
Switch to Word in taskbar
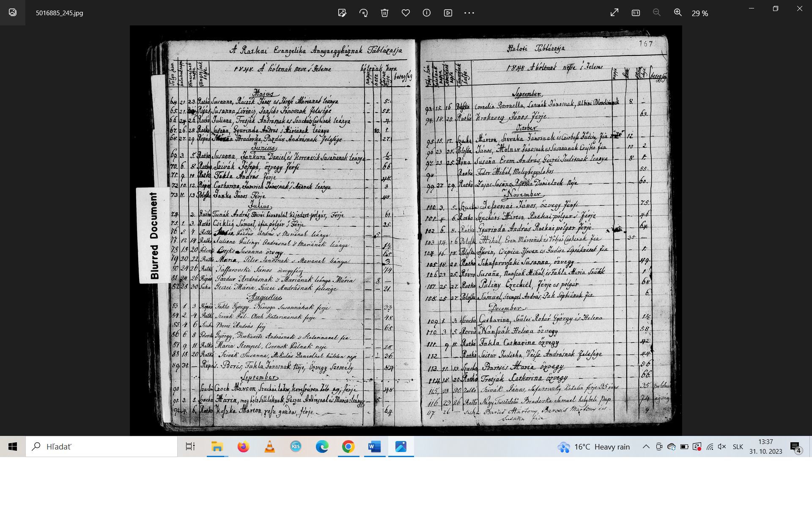[x=375, y=447]
